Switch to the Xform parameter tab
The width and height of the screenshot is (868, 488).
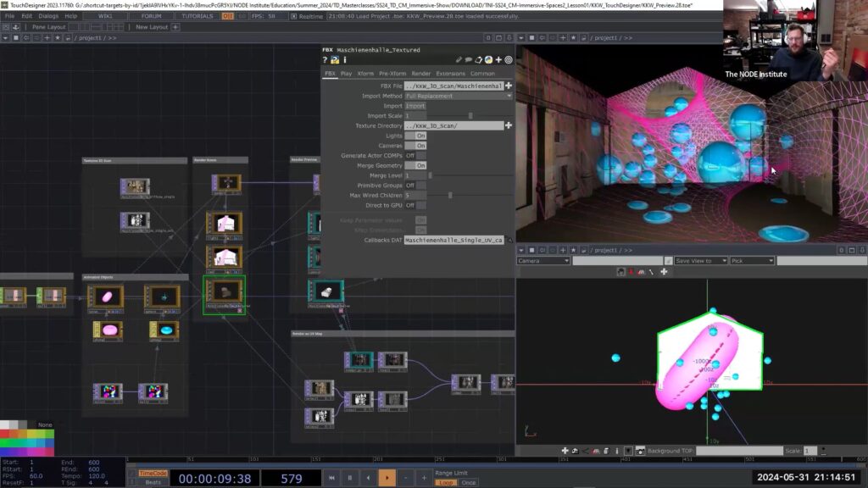(365, 74)
